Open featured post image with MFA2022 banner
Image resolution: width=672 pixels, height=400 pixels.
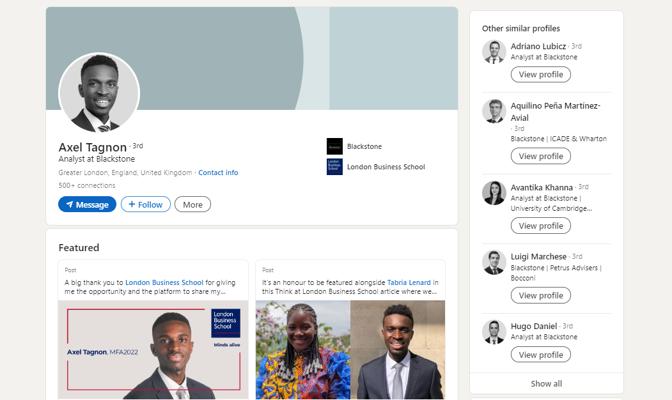(x=154, y=351)
